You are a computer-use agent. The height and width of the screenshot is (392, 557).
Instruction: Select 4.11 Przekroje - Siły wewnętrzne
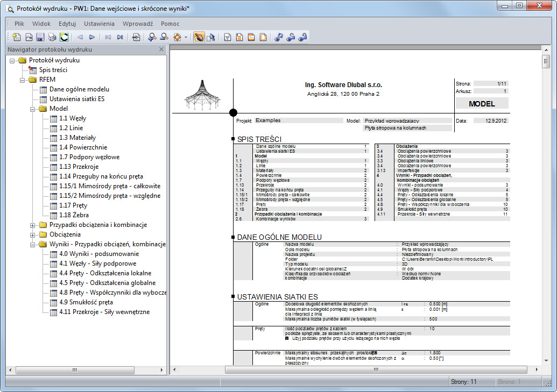coord(104,312)
